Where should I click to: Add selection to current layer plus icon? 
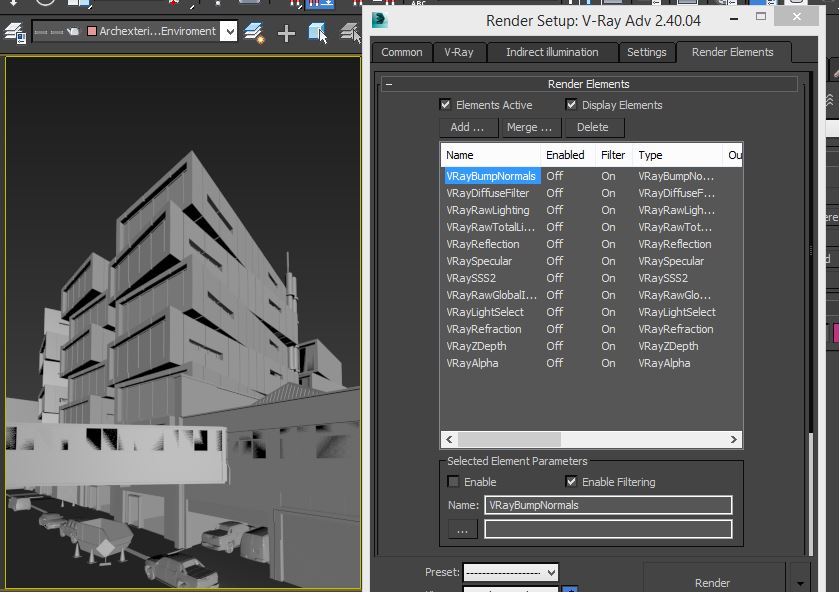[x=286, y=33]
